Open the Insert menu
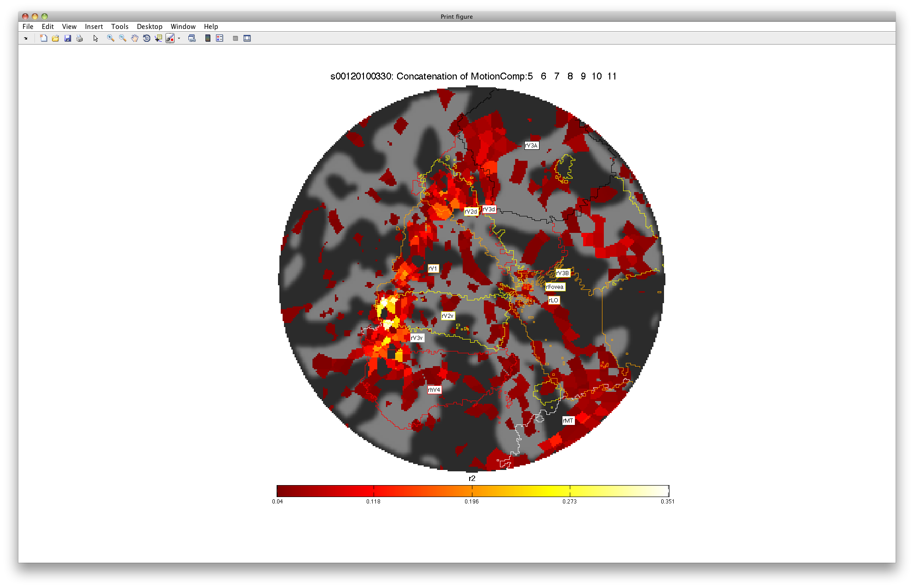Screen dimensions: 914x588 [94, 27]
